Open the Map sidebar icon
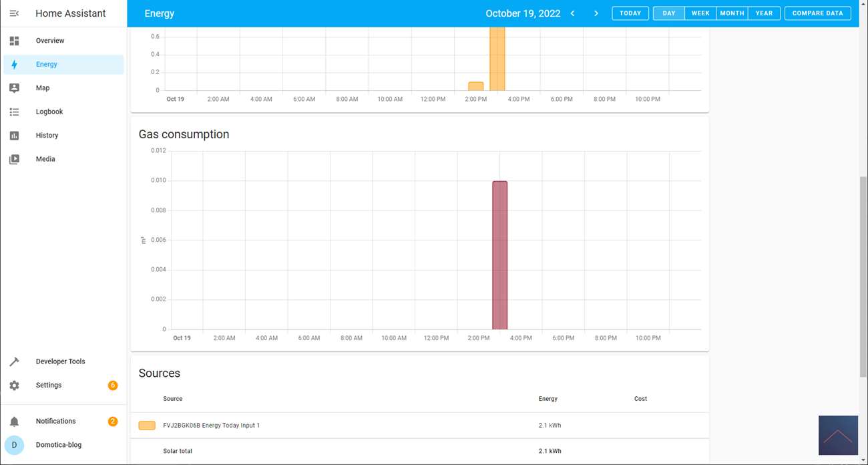Viewport: 868px width, 465px height. (x=14, y=88)
